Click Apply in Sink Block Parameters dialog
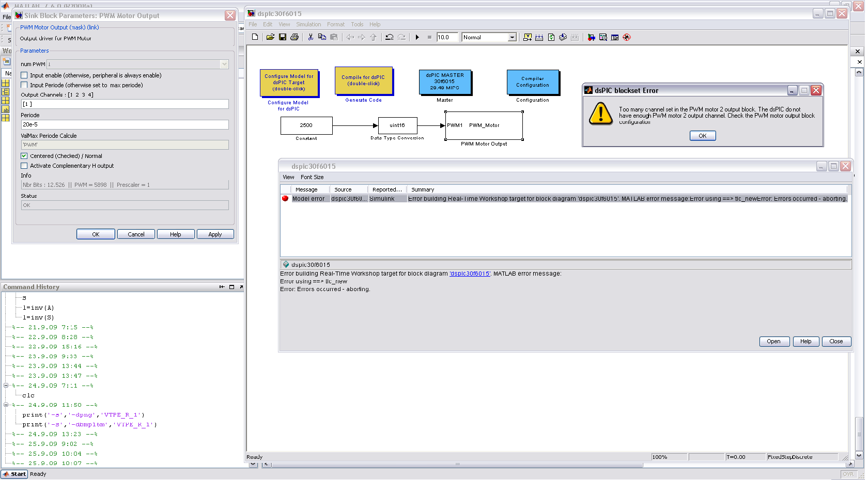Screen dimensions: 868x480 pos(215,234)
